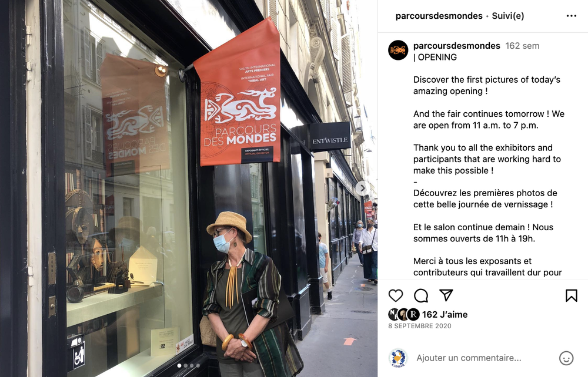Open parcoursdesmondes profile avatar in caption

coord(398,50)
